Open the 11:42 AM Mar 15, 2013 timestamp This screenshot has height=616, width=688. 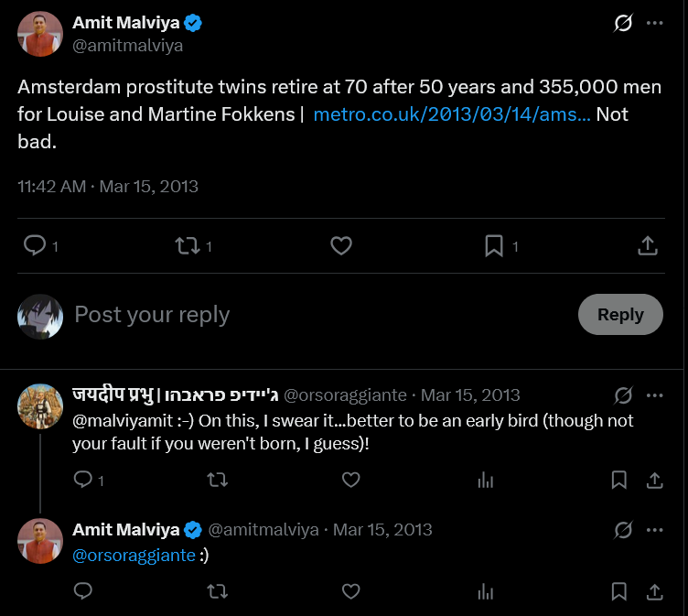click(108, 187)
